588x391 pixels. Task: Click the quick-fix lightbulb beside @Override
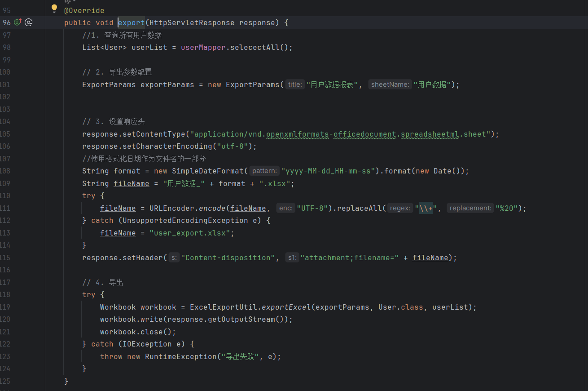(54, 8)
